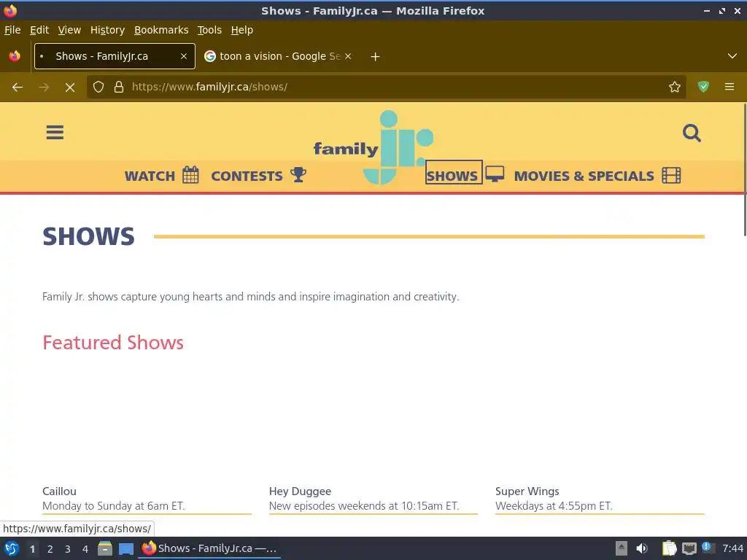Switch to workspace 1
The image size is (747, 560).
[x=32, y=549]
